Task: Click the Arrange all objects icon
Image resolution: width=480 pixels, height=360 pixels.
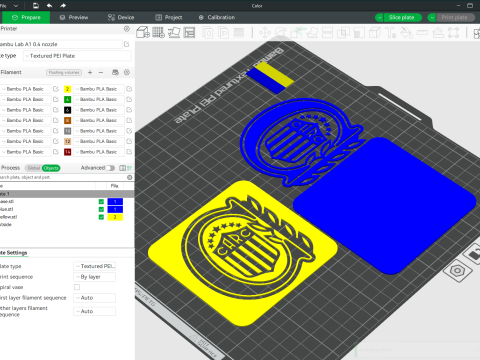Action: 189,32
